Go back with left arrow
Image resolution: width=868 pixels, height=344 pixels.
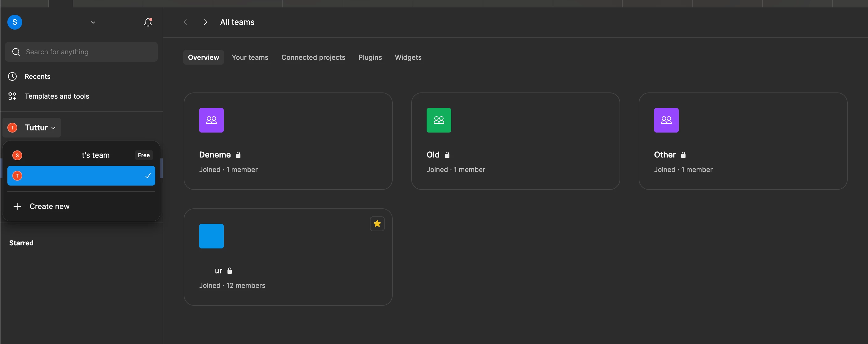pos(185,22)
